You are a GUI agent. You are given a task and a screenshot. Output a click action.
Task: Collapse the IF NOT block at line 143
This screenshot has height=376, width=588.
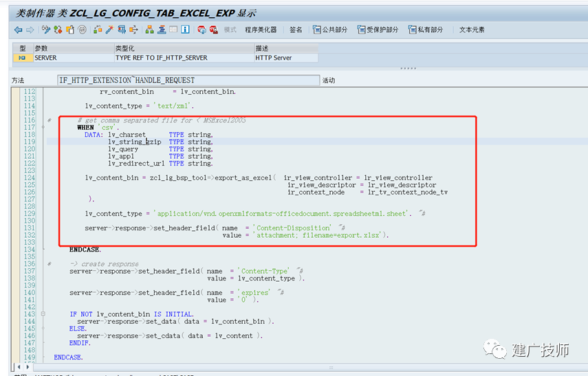[x=43, y=314]
